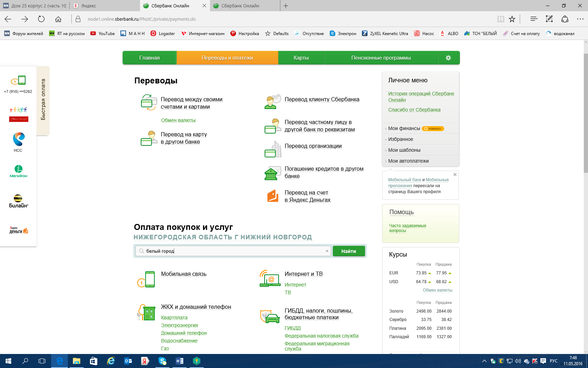Open the Пенсионные программы tab

pos(381,58)
